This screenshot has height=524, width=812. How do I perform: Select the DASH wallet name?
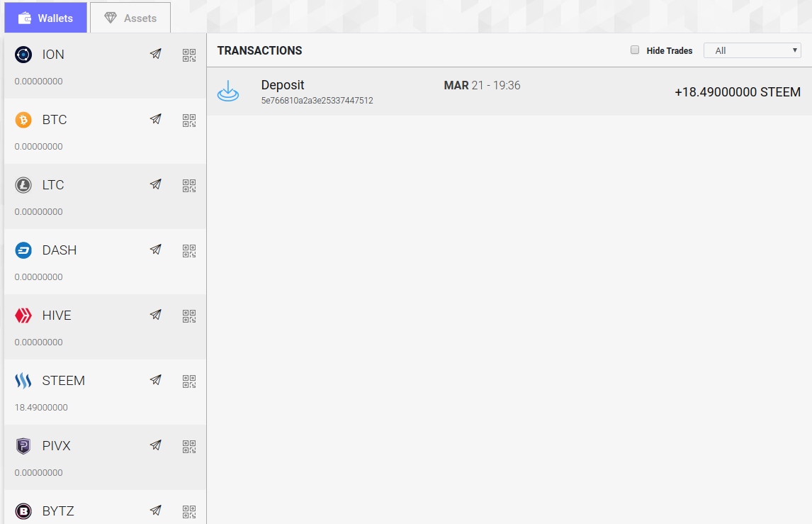60,250
